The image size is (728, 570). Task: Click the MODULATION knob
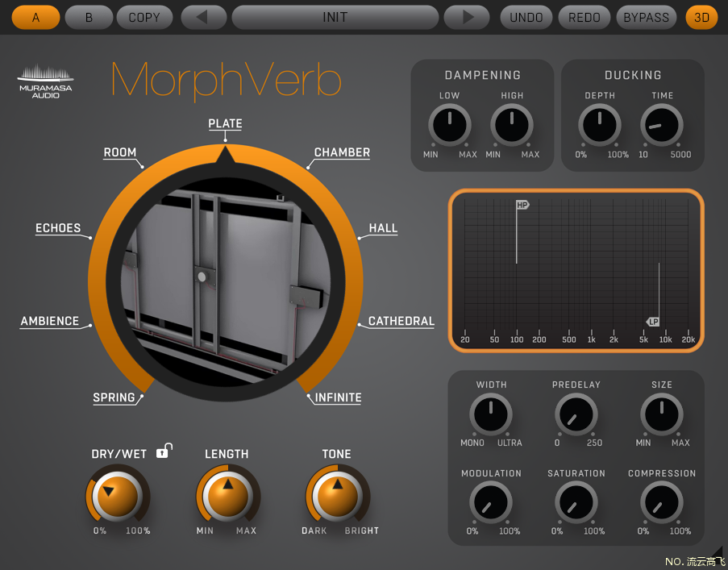[x=491, y=503]
